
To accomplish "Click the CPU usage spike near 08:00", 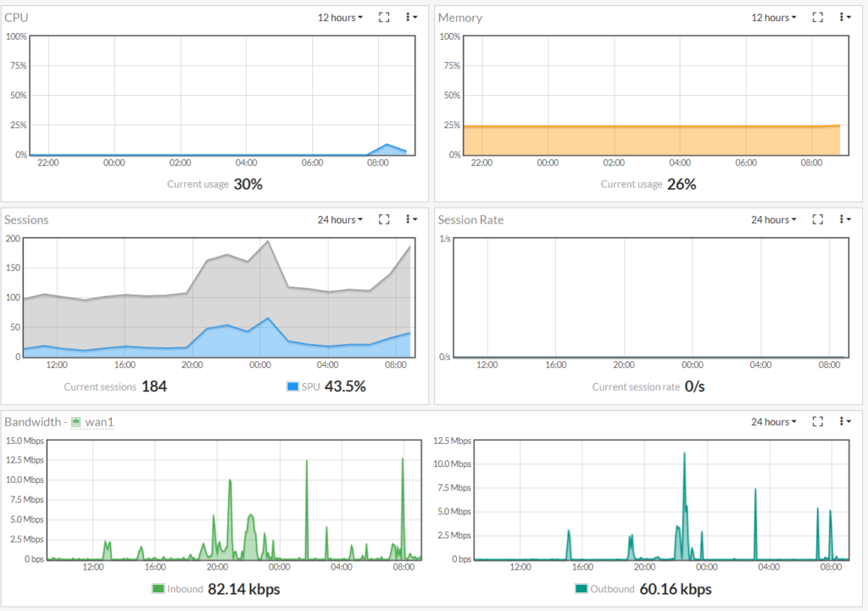I will pos(387,147).
